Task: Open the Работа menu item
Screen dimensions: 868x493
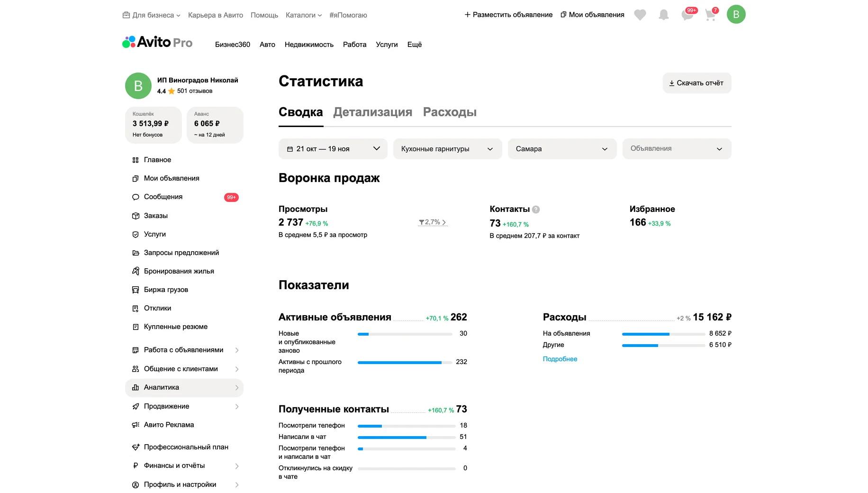Action: pyautogui.click(x=354, y=45)
